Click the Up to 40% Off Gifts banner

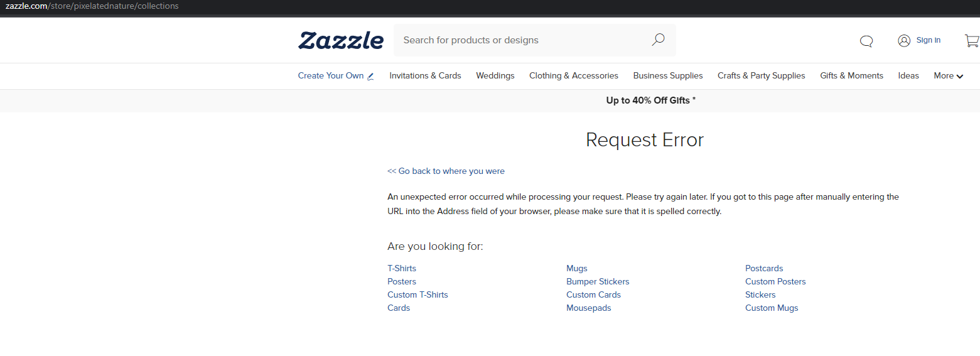coord(651,100)
